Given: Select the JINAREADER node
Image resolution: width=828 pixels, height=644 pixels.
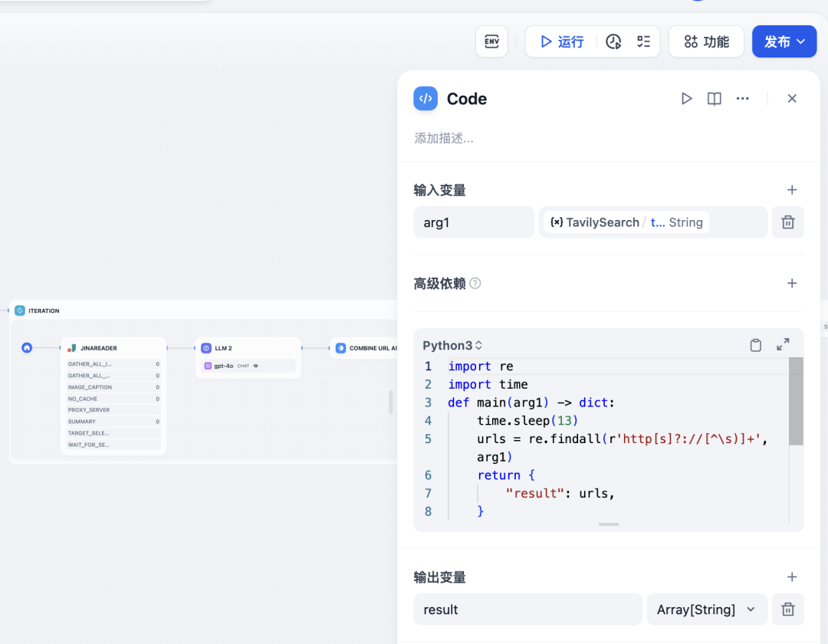Looking at the screenshot, I should click(x=113, y=396).
